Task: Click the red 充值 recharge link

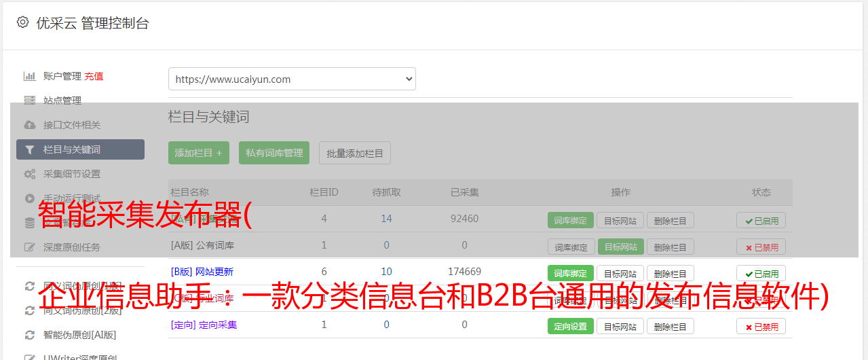Action: click(x=94, y=76)
